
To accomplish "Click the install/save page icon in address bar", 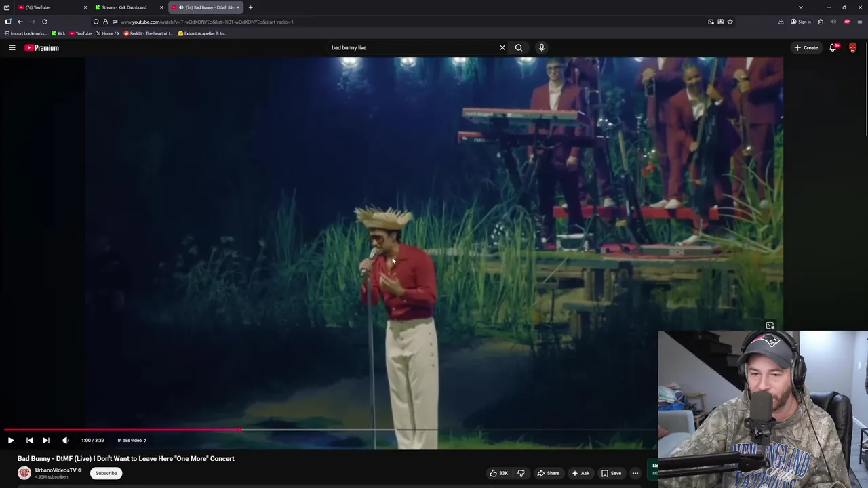I will tap(720, 22).
